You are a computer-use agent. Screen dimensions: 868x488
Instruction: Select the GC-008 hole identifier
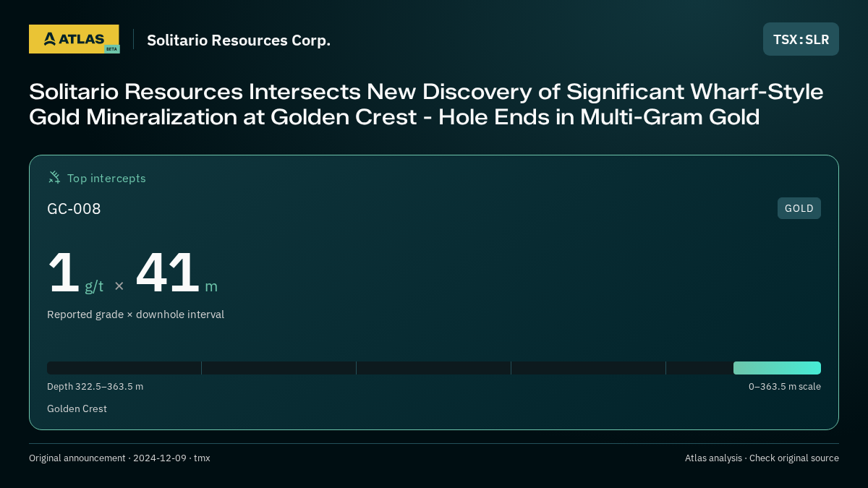coord(74,209)
